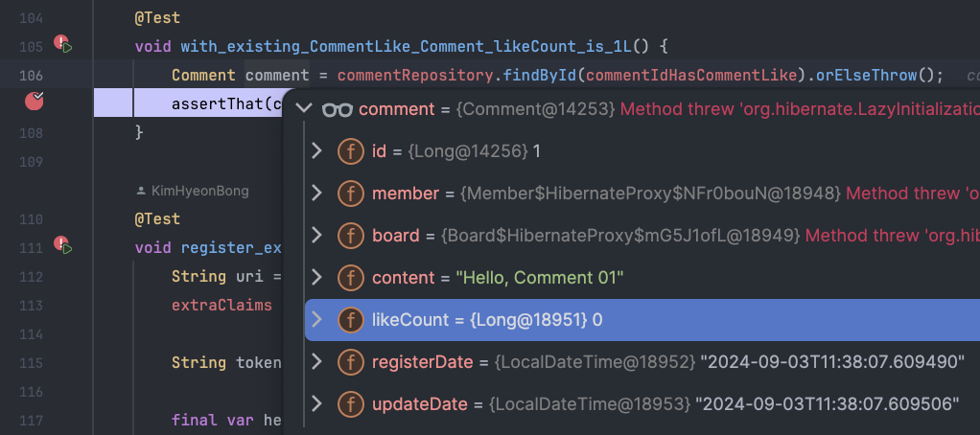The height and width of the screenshot is (435, 980).
Task: Expand the registerDate field node
Action: click(316, 361)
